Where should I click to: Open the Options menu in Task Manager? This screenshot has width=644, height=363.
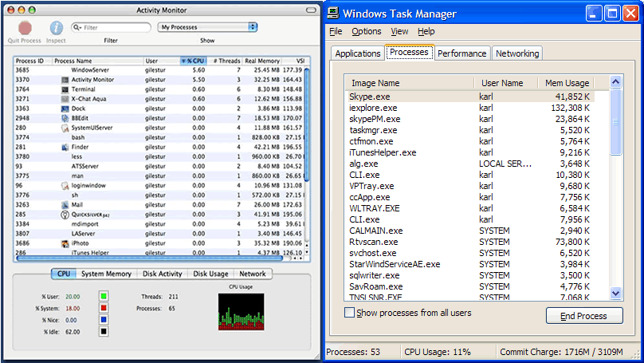pos(367,31)
